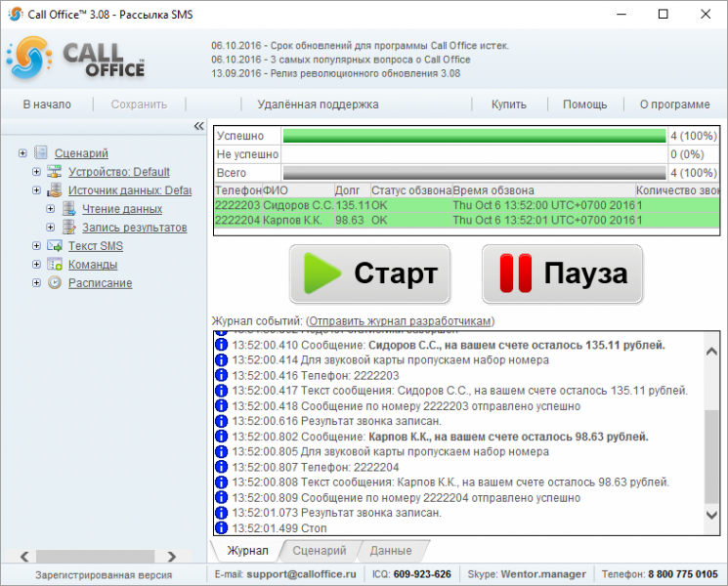Click info icon of 13:52:01.499 Стоп entry
The image size is (728, 586).
tap(222, 528)
